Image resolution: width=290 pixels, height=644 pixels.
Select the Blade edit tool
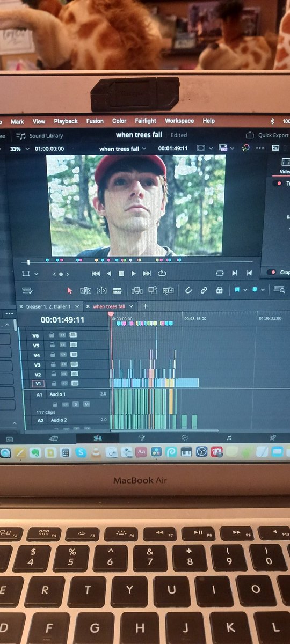pos(117,290)
